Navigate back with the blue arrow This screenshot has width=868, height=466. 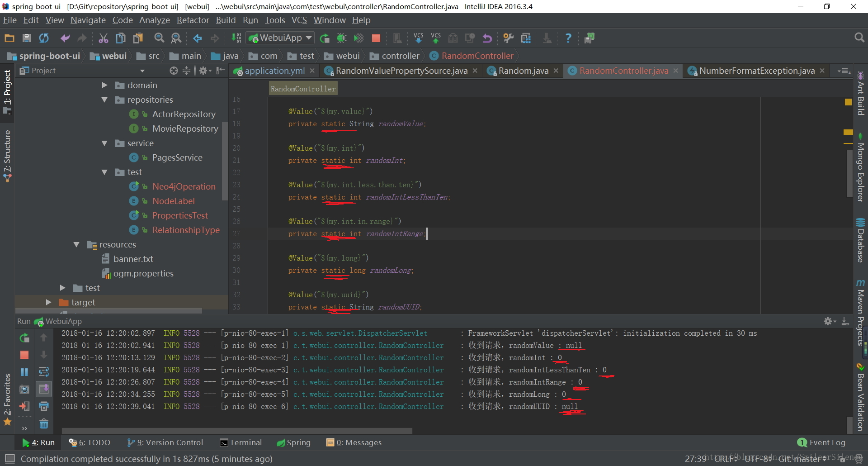point(198,38)
